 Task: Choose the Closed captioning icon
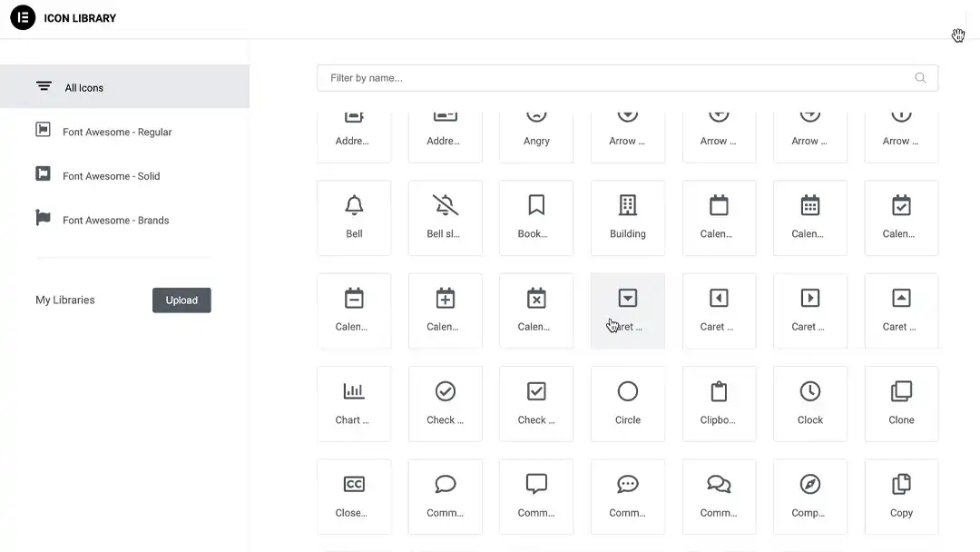354,496
